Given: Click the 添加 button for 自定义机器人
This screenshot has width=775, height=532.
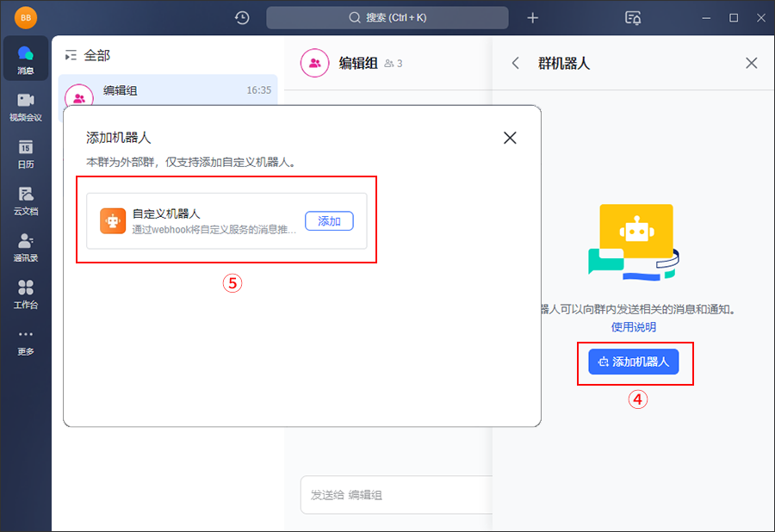Looking at the screenshot, I should click(x=329, y=220).
